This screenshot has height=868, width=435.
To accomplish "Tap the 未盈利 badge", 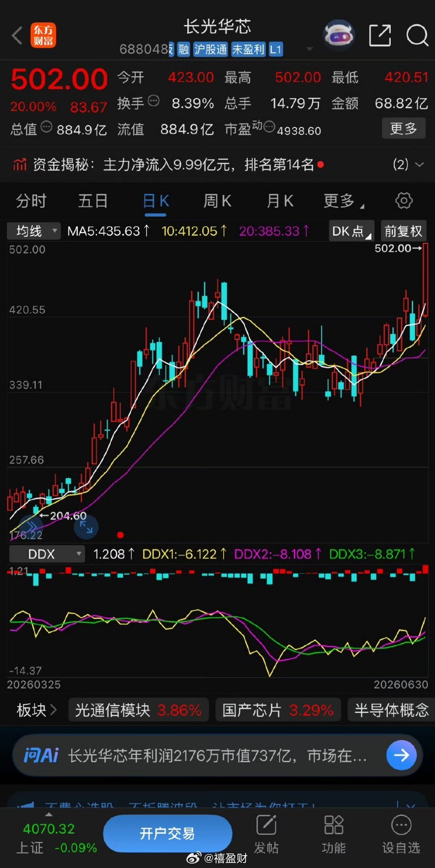I will pyautogui.click(x=248, y=49).
